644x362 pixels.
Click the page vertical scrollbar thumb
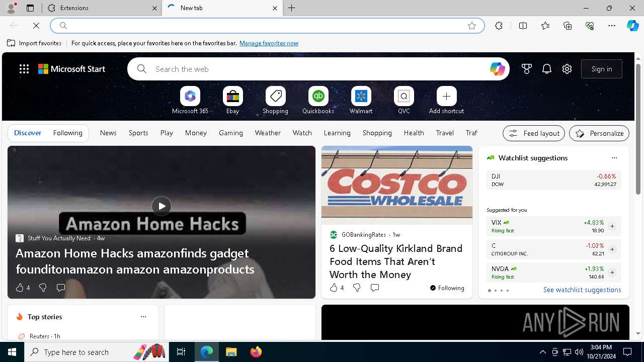click(x=638, y=129)
